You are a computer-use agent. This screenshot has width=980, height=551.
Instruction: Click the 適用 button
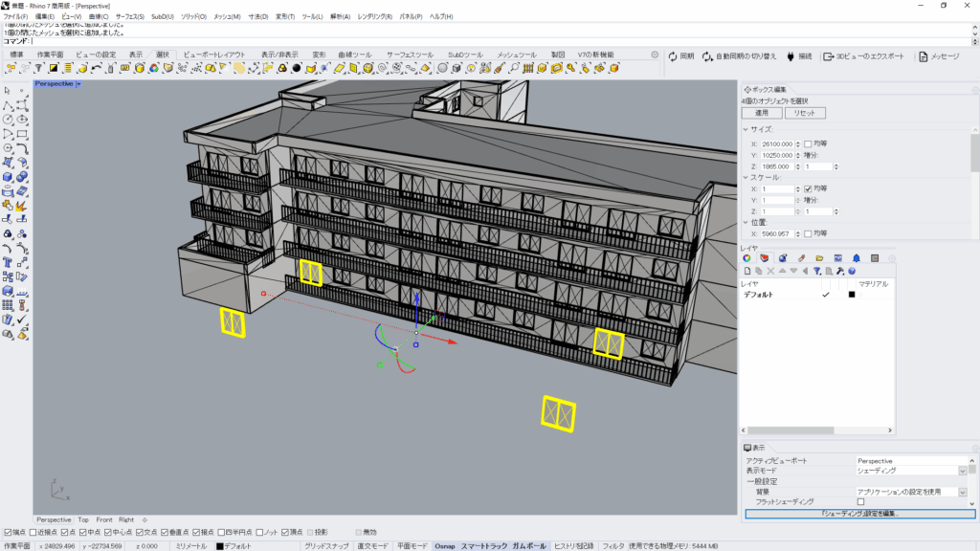pyautogui.click(x=762, y=113)
